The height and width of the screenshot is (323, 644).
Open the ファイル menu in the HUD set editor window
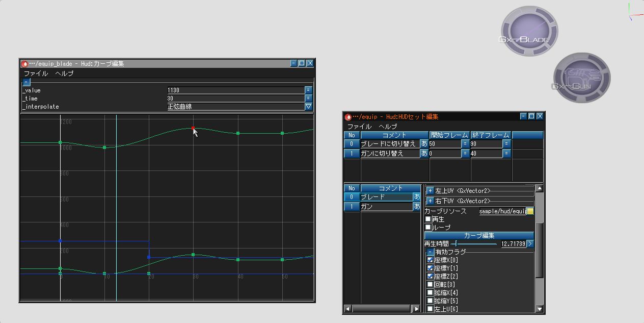(359, 126)
